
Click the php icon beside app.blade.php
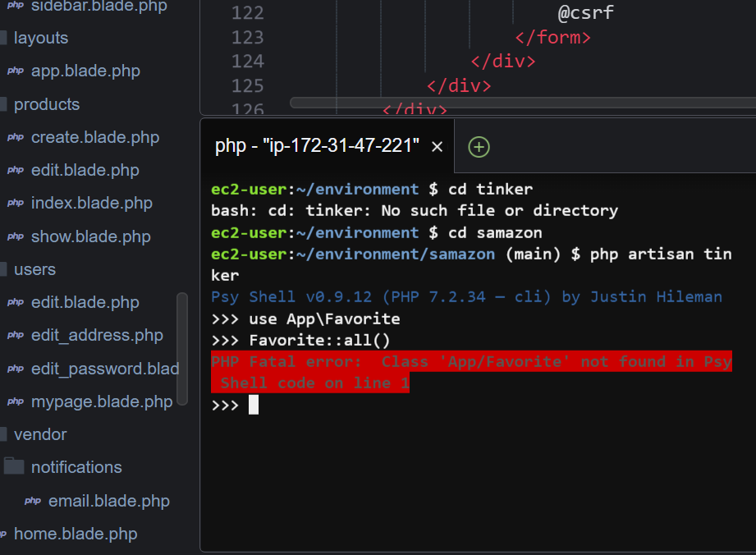click(x=15, y=71)
